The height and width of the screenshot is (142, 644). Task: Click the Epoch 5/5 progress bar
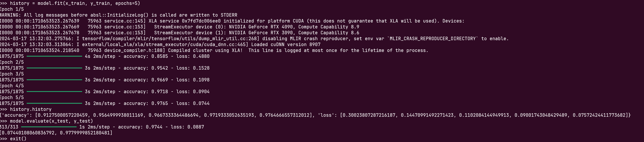click(54, 103)
